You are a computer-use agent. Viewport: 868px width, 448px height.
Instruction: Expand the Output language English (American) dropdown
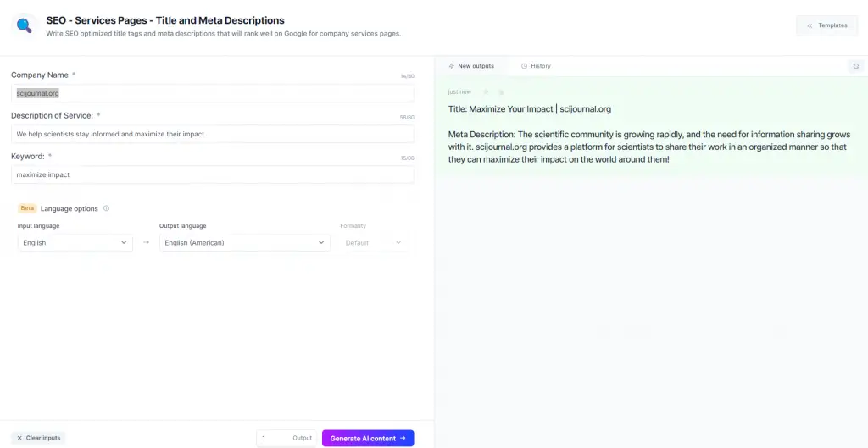point(244,243)
